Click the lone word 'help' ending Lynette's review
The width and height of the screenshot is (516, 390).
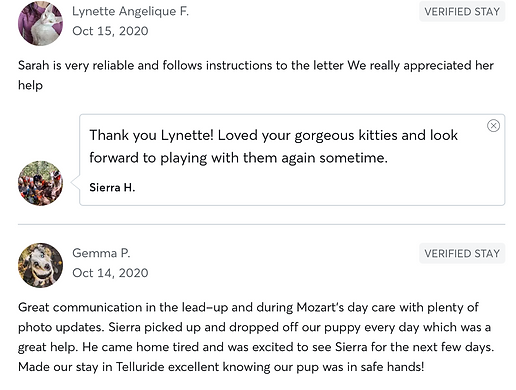(30, 85)
